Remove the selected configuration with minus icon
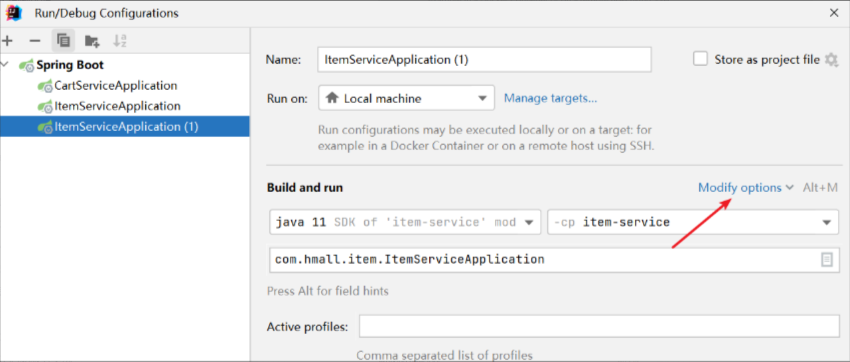Screen dimensions: 850x362 coord(35,41)
